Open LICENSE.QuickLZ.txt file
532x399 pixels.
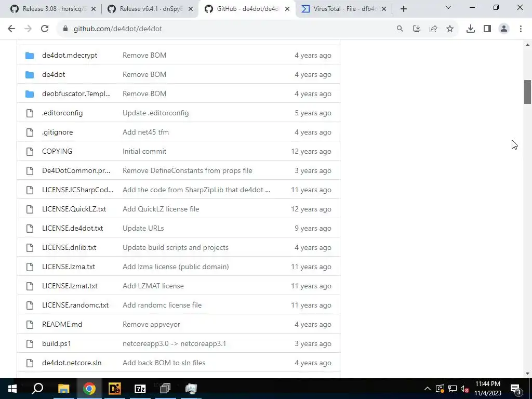(x=74, y=209)
